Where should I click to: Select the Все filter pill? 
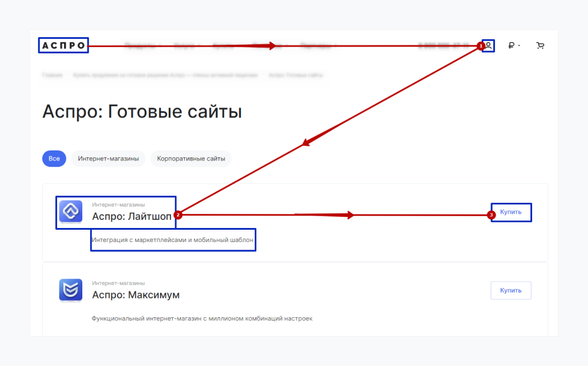click(x=54, y=158)
